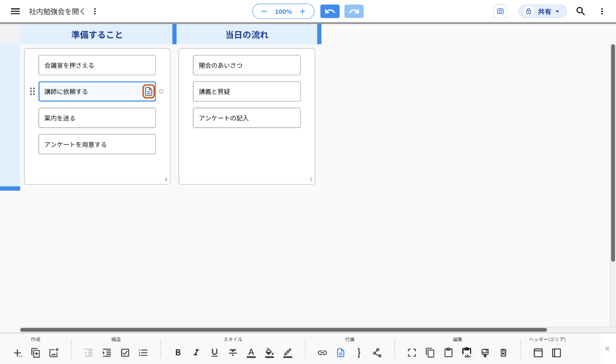Toggle numbered list formatting
This screenshot has width=616, height=364.
click(143, 353)
